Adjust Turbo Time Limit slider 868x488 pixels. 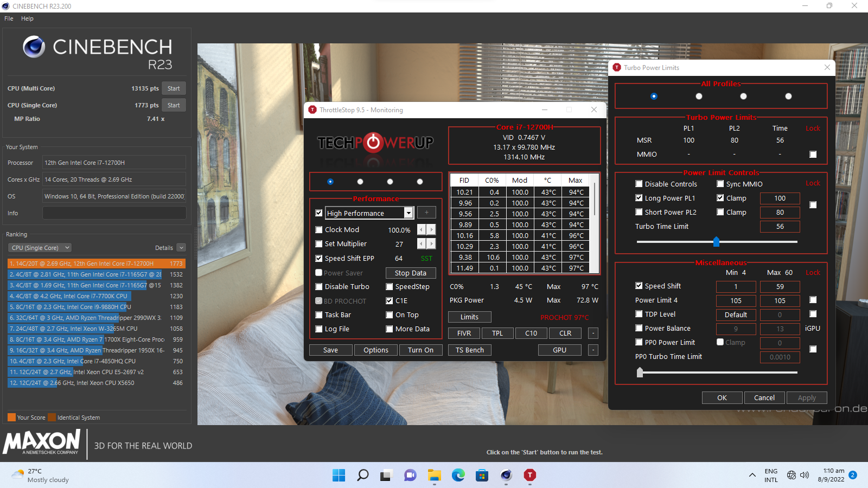(717, 241)
